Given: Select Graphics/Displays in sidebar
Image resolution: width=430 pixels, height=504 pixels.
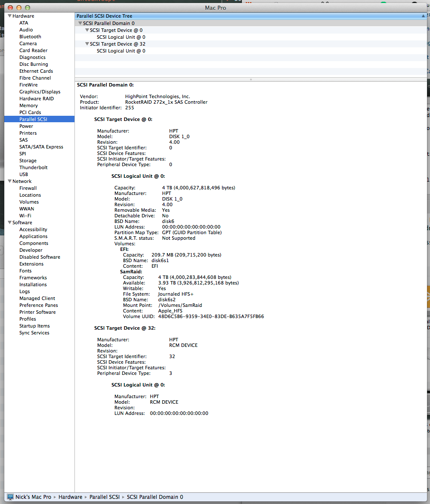Looking at the screenshot, I should coord(40,92).
